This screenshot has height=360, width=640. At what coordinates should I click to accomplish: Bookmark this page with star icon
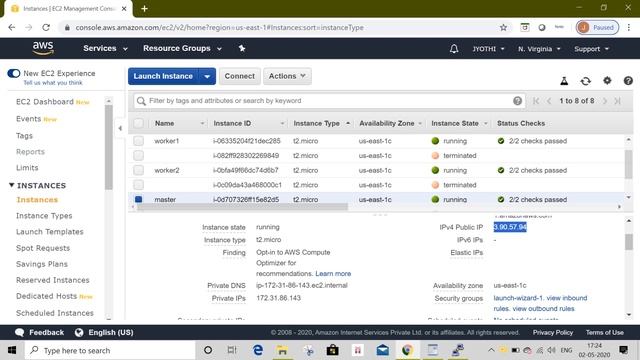tap(503, 27)
